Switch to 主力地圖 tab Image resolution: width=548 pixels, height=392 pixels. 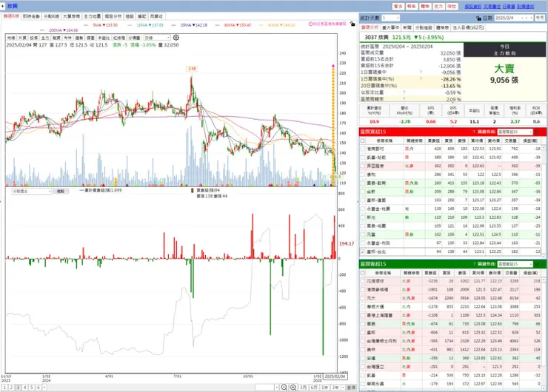tap(93, 16)
